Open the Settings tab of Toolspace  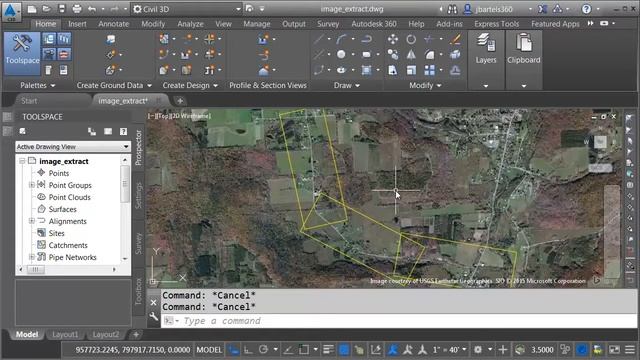click(139, 195)
